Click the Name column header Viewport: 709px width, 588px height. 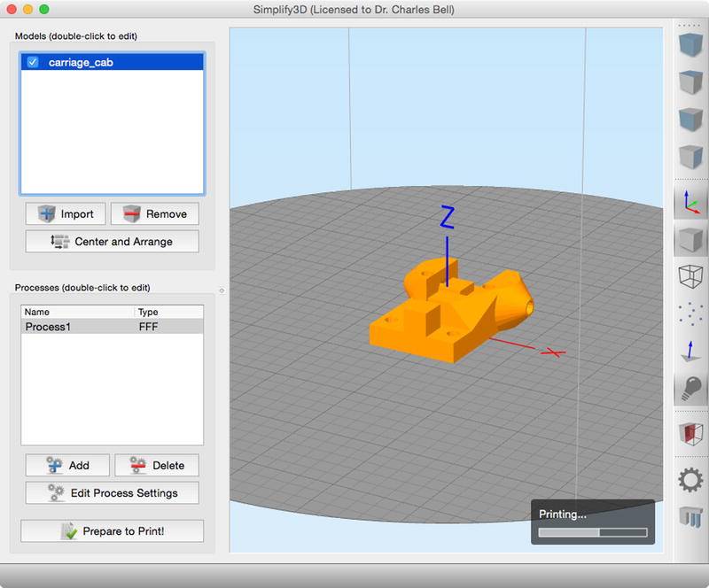[78, 312]
